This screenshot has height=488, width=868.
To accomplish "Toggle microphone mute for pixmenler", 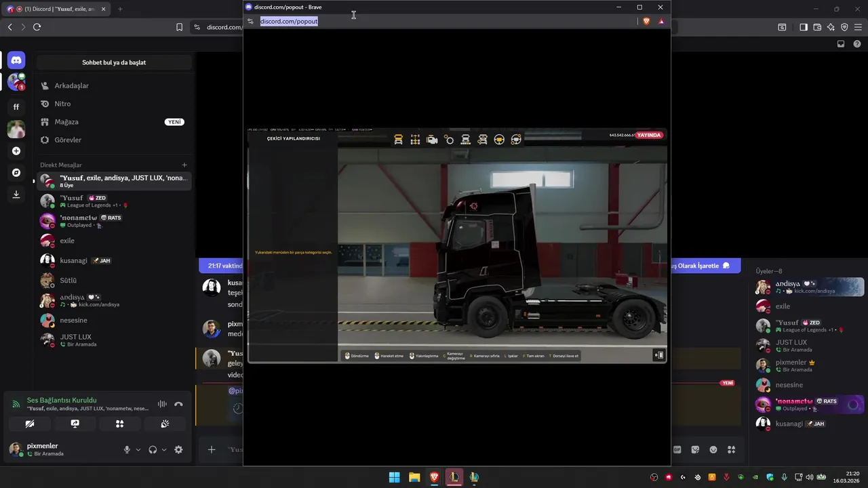I will pyautogui.click(x=127, y=449).
